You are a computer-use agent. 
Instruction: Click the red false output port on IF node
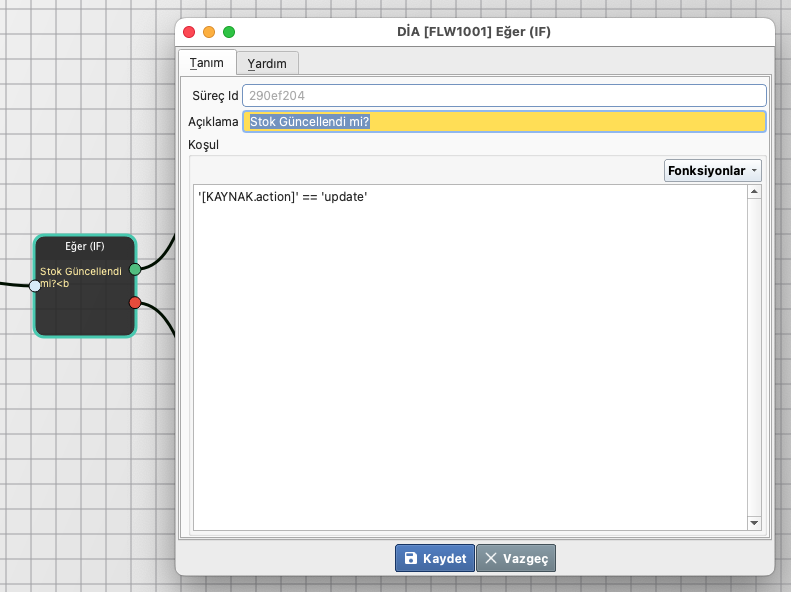(x=135, y=302)
